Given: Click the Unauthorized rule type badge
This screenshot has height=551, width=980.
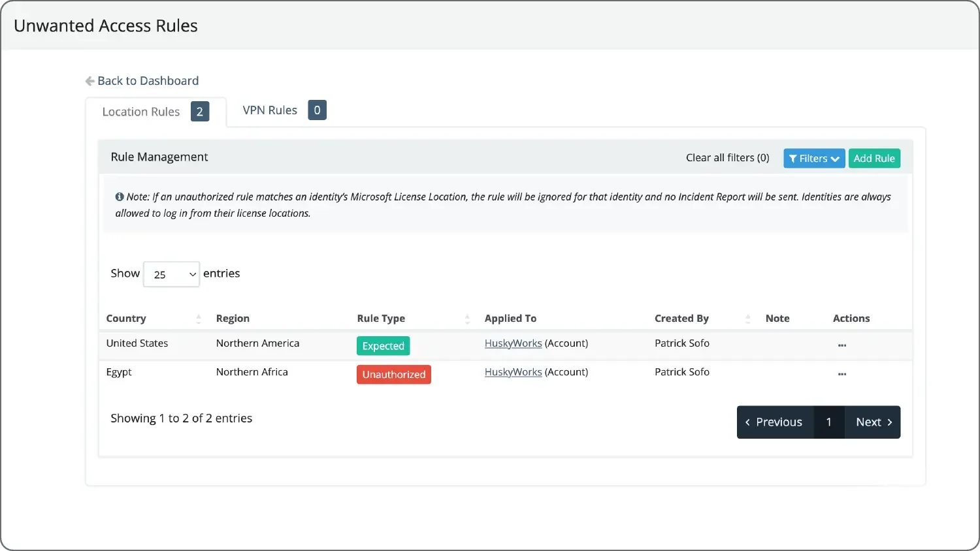Looking at the screenshot, I should pos(394,375).
